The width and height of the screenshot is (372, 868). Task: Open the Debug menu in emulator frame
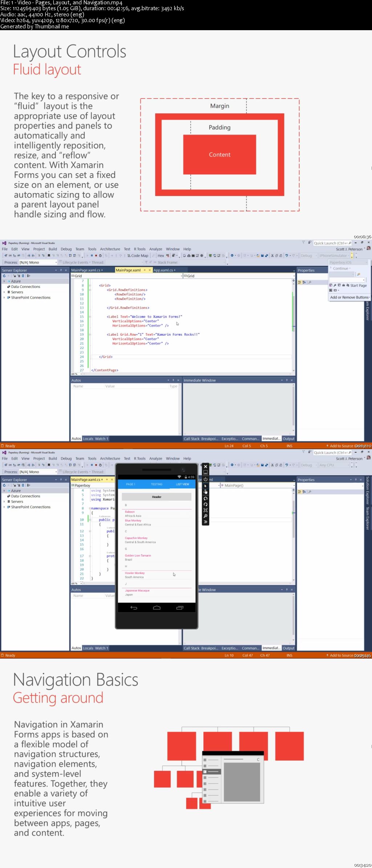(x=66, y=459)
